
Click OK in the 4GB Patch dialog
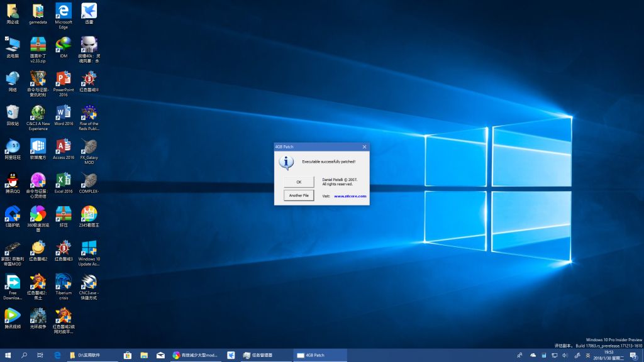[x=299, y=182]
